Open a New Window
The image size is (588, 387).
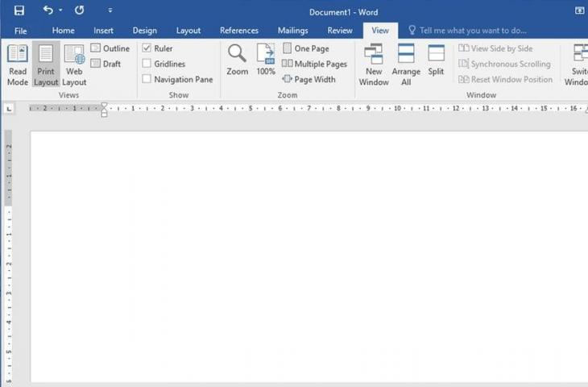pos(374,64)
